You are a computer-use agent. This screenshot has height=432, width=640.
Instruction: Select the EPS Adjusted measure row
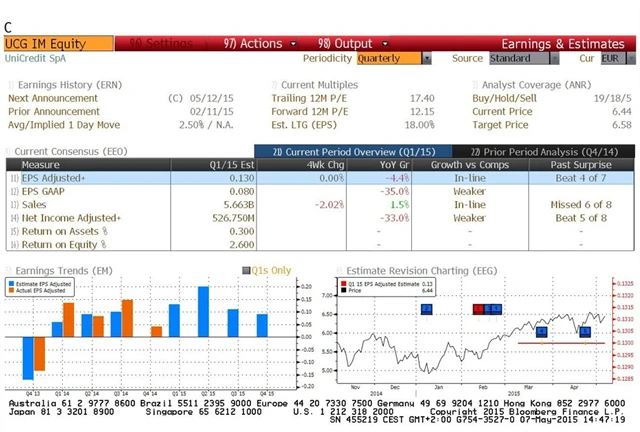[x=60, y=177]
